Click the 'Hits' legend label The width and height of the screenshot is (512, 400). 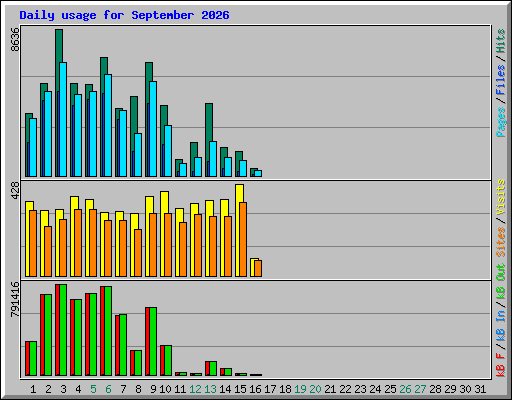[501, 41]
